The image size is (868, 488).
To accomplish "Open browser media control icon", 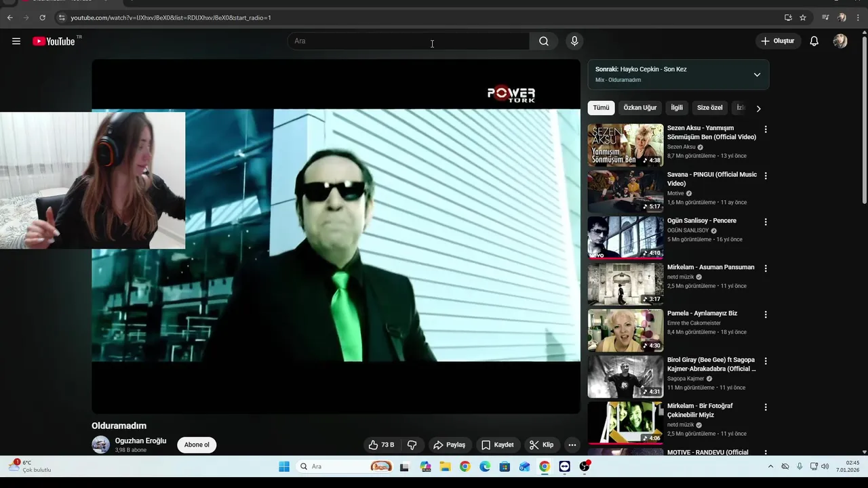I will point(825,18).
